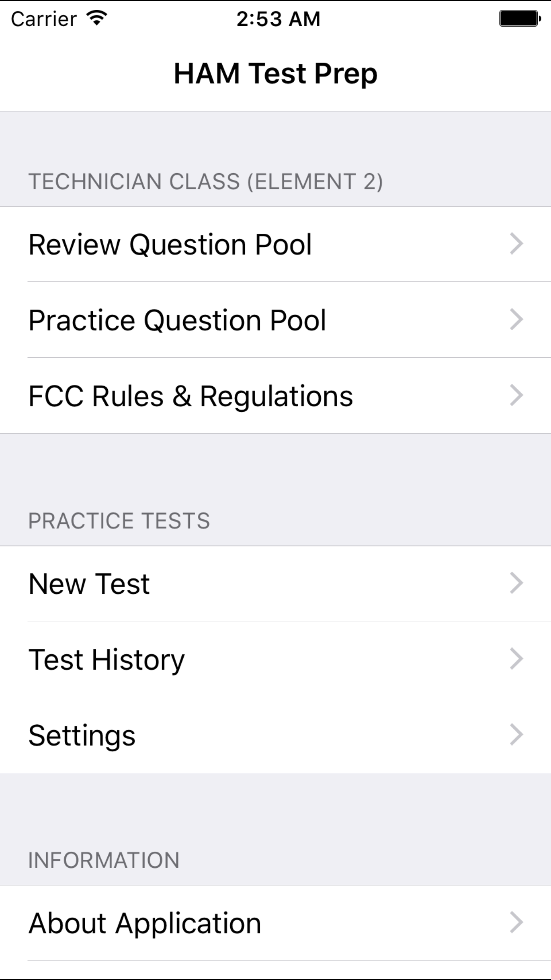Tap the HAM Test Prep title
This screenshot has width=551, height=980.
tap(275, 73)
